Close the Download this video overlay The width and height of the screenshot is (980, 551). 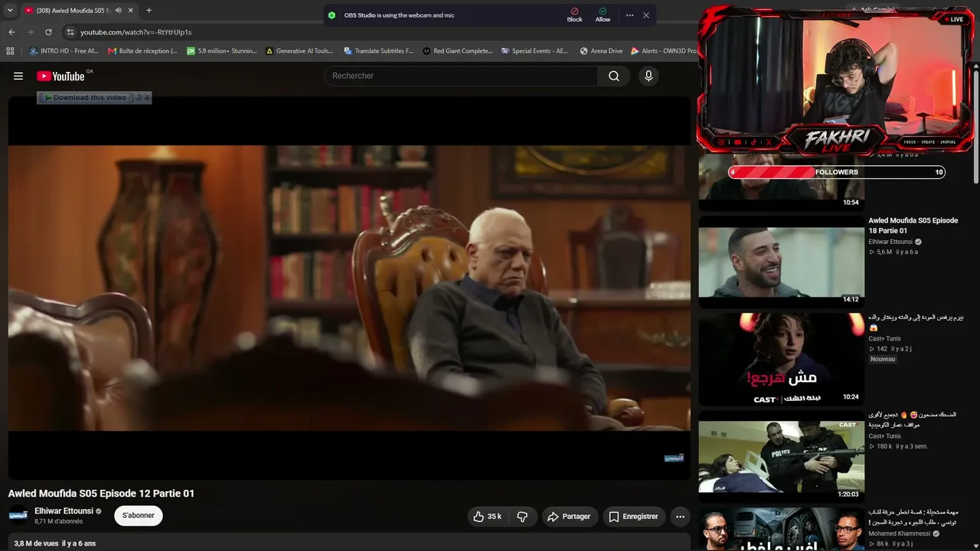click(x=147, y=97)
